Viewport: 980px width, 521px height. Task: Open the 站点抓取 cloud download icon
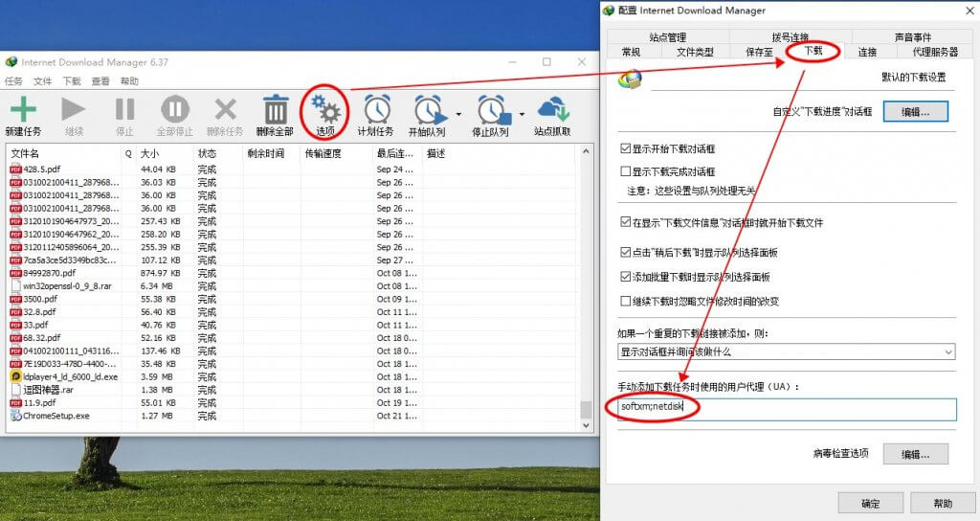[552, 109]
